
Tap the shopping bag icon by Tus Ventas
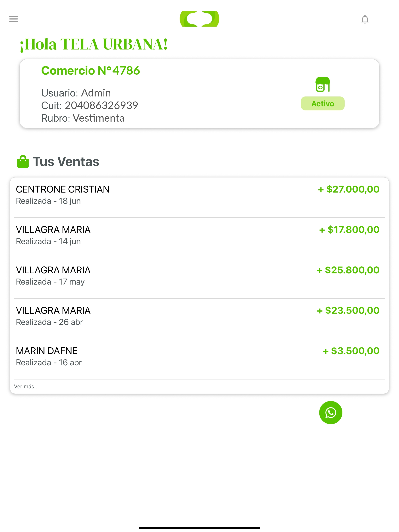pos(23,161)
